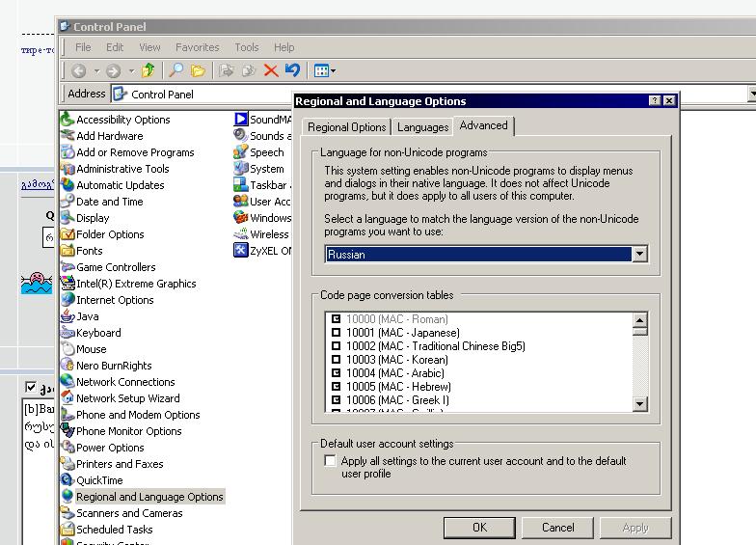Enable 10001 (MAC - Japanese) code page
Image resolution: width=756 pixels, height=545 pixels.
336,332
